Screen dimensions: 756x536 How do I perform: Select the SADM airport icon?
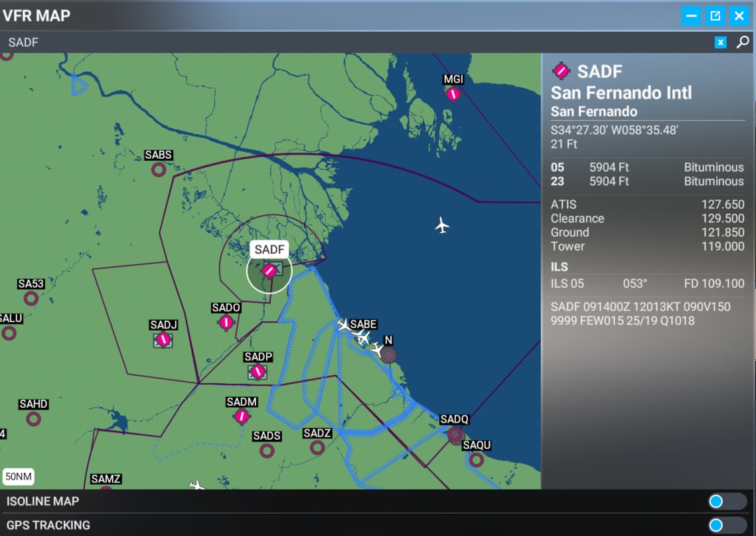(x=242, y=417)
